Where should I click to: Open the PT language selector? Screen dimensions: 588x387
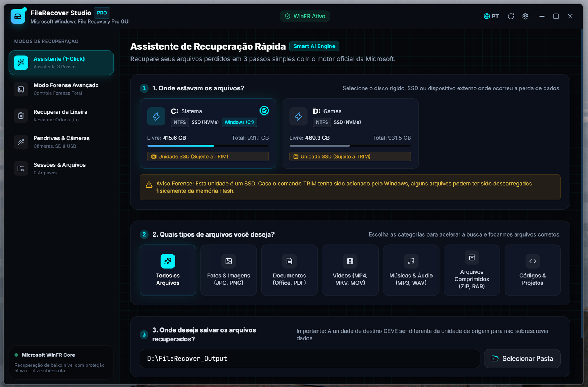(x=491, y=16)
